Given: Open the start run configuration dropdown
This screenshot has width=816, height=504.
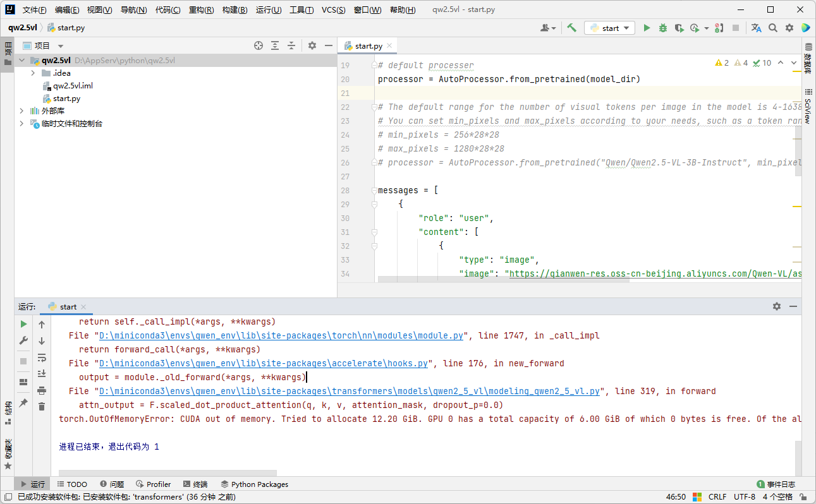Looking at the screenshot, I should [x=609, y=28].
